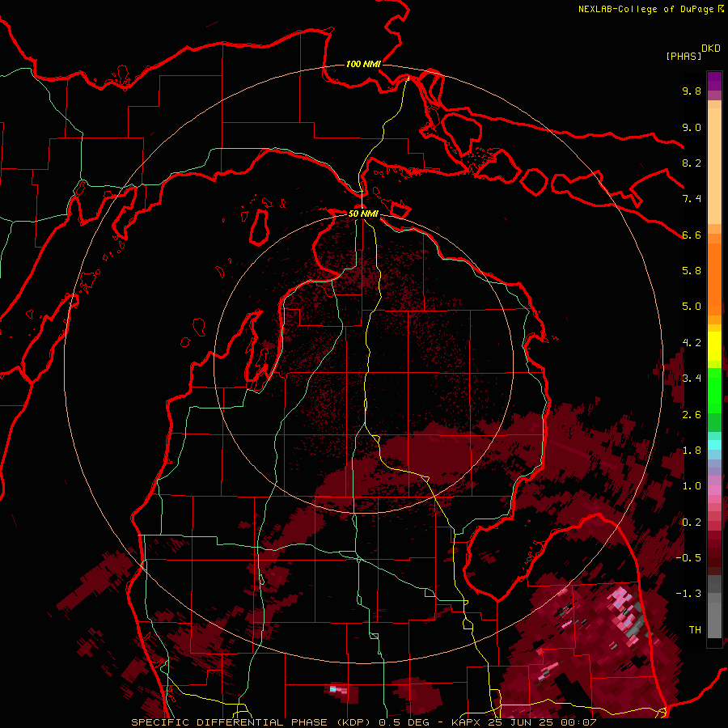Click the 8.2 color scale label
Image resolution: width=728 pixels, height=728 pixels.
[x=692, y=163]
